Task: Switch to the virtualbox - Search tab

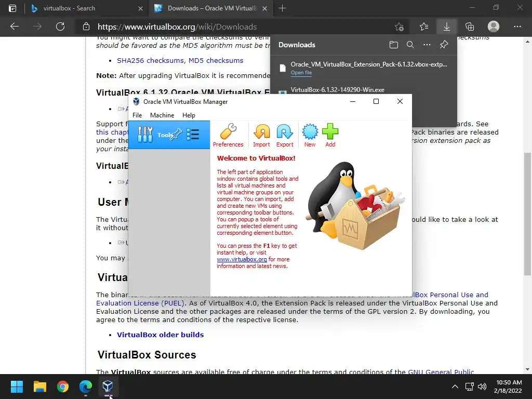Action: tap(87, 8)
